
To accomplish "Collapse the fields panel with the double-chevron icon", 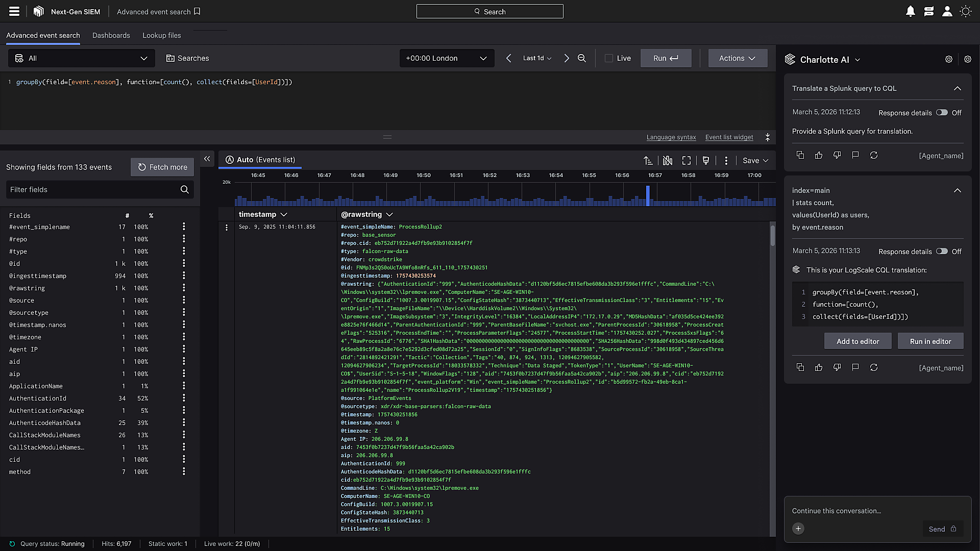I will pos(207,159).
